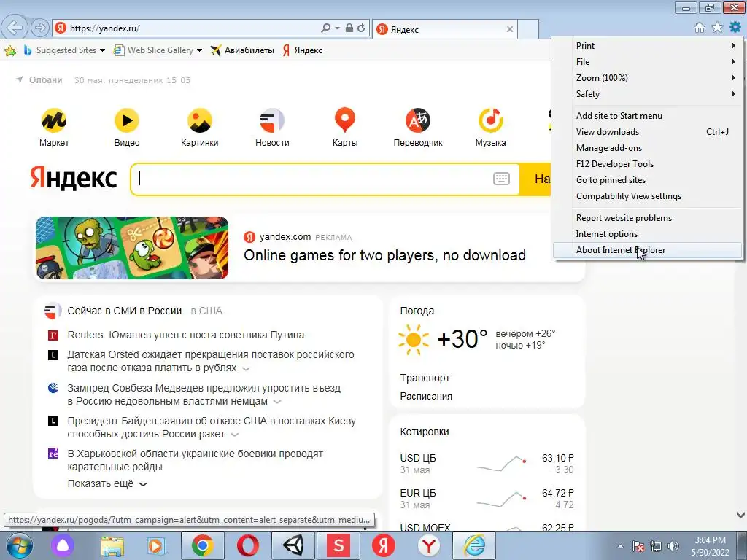Click the Favorites star icon at top right
This screenshot has height=560, width=747.
(717, 28)
